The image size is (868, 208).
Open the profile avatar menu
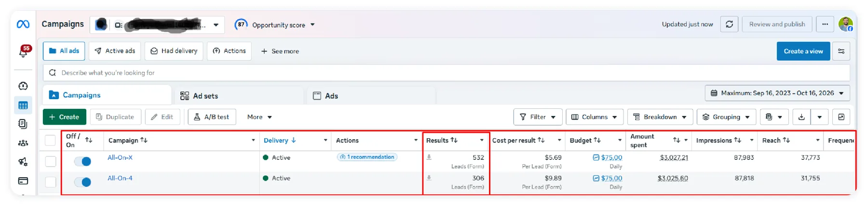pyautogui.click(x=845, y=24)
